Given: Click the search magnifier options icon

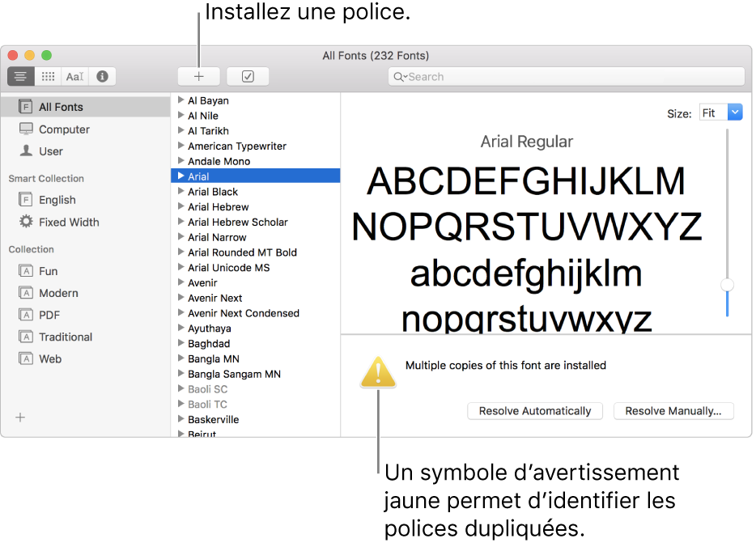Looking at the screenshot, I should tap(400, 77).
